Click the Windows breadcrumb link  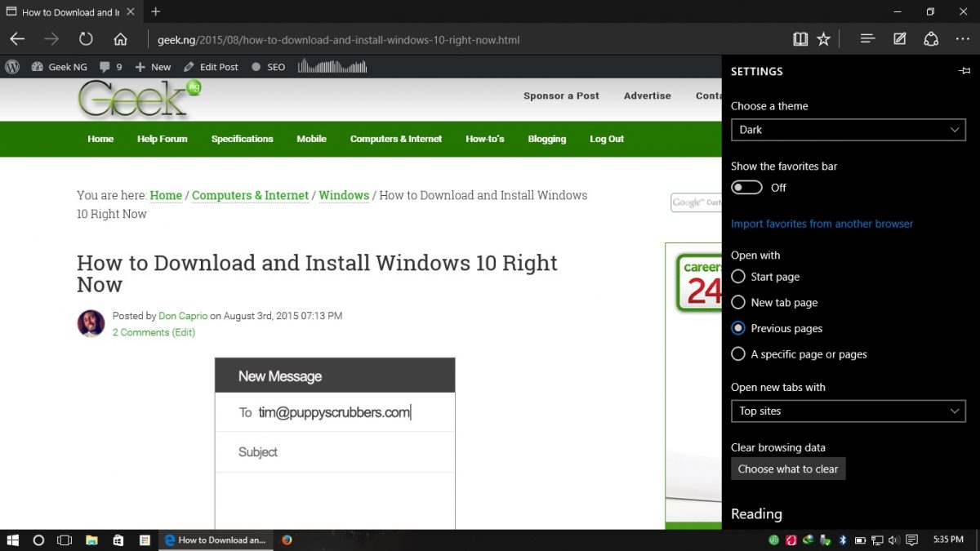click(344, 195)
